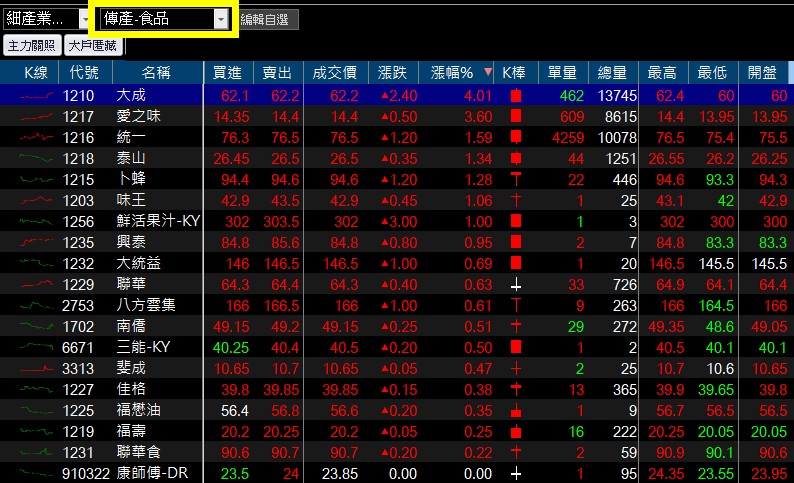Click the candlestick icon for 2753 八方雲集
Image resolution: width=794 pixels, height=483 pixels.
(516, 305)
